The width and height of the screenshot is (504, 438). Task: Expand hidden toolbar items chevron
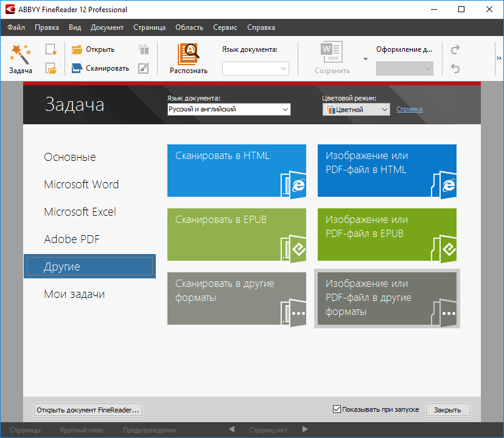(499, 58)
